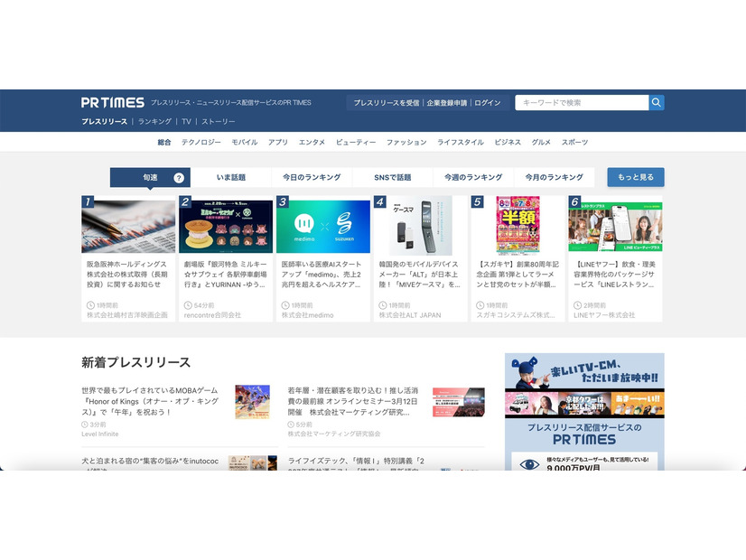Open the 企業登録申請 link

(x=446, y=103)
